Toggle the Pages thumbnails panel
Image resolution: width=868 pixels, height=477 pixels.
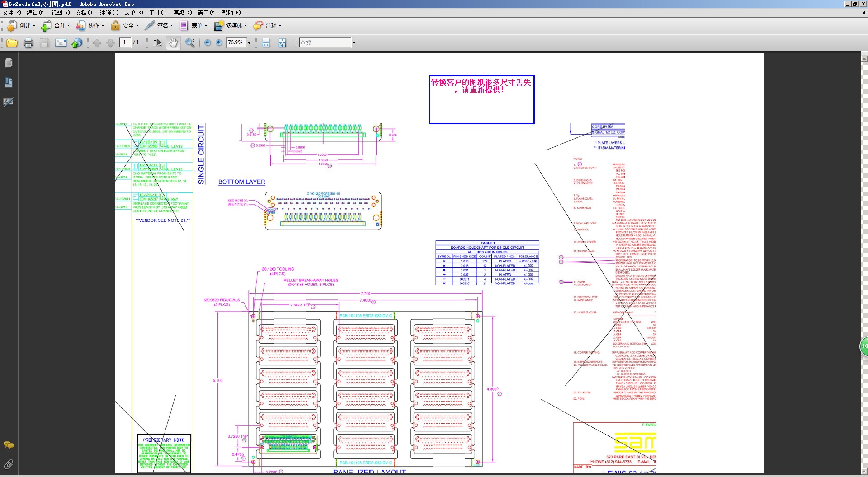(x=8, y=63)
